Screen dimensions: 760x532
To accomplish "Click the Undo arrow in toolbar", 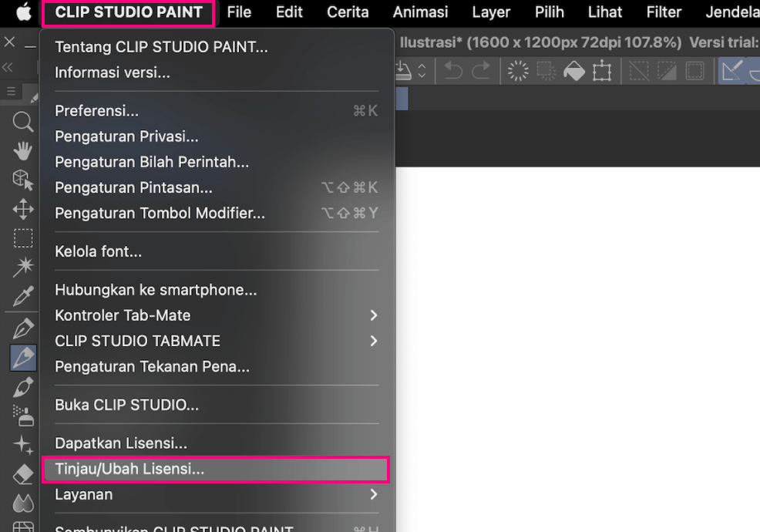I will (x=453, y=72).
